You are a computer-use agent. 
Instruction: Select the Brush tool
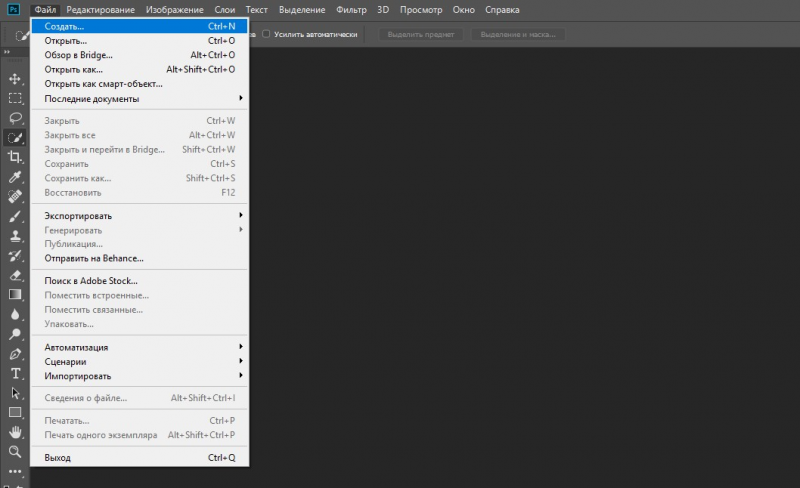(15, 216)
